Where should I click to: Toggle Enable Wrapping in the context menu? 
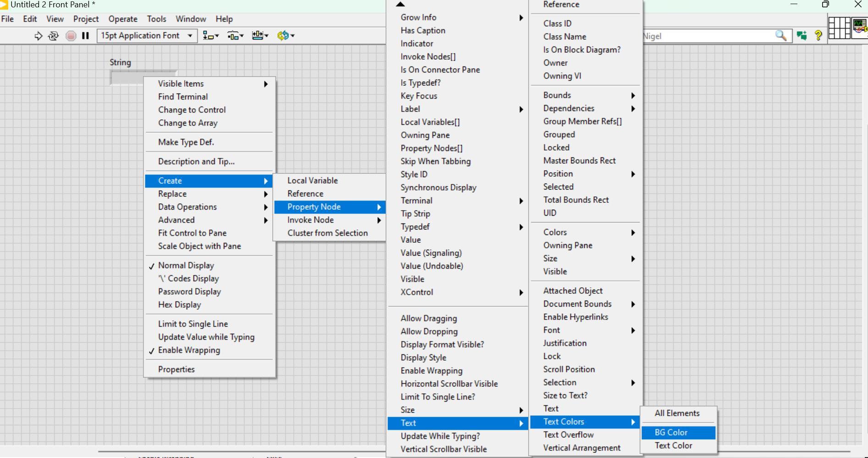point(189,350)
